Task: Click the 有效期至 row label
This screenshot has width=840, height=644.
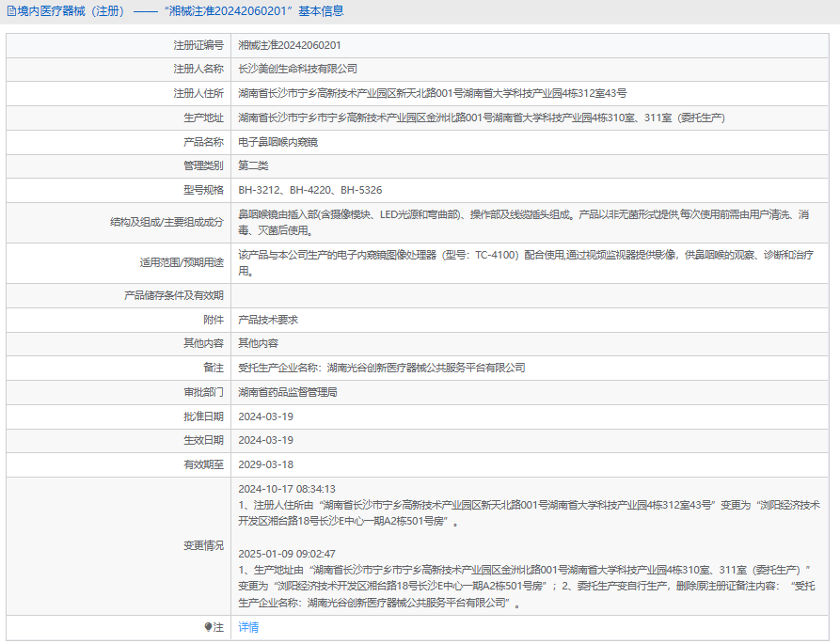Action: [203, 464]
